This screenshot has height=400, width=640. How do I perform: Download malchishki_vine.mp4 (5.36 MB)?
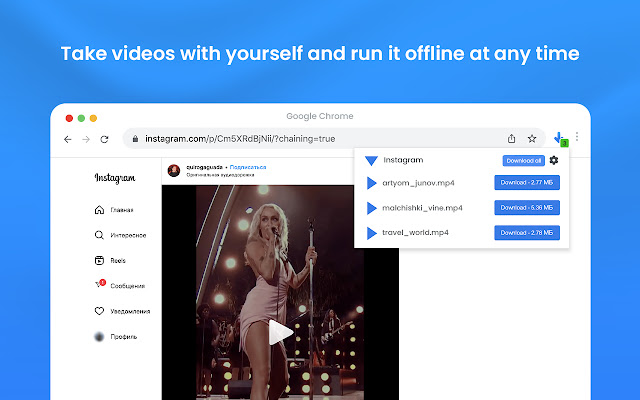(527, 208)
